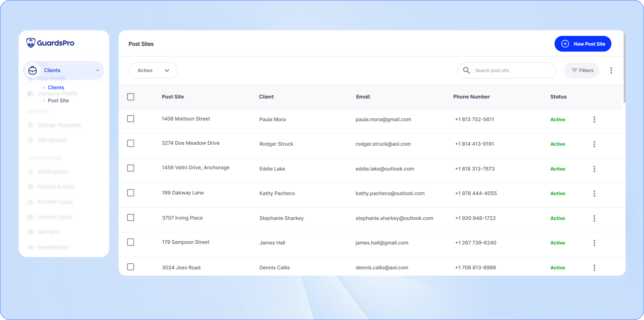Click the GuardsPro shield logo
The width and height of the screenshot is (644, 320).
pyautogui.click(x=31, y=43)
